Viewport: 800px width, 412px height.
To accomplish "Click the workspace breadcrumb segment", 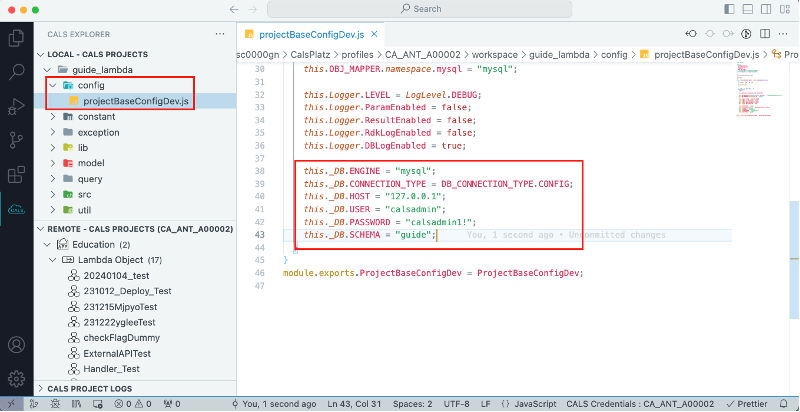I will coord(494,55).
